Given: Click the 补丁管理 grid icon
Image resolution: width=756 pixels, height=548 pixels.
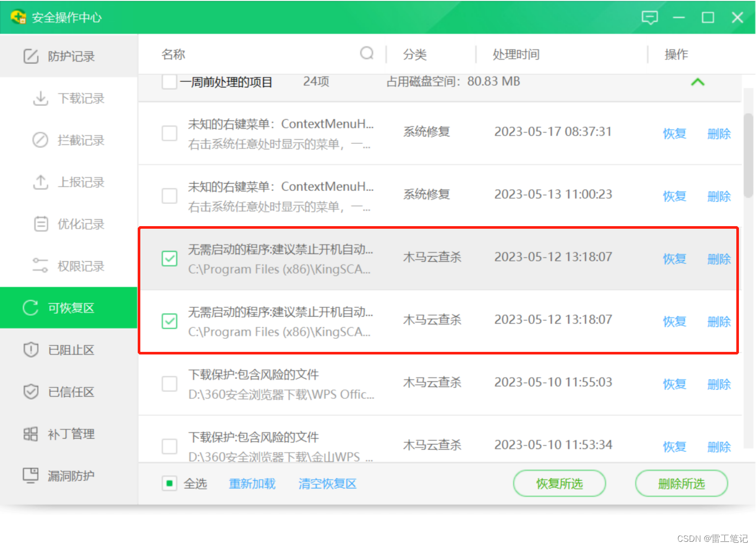Looking at the screenshot, I should tap(31, 434).
